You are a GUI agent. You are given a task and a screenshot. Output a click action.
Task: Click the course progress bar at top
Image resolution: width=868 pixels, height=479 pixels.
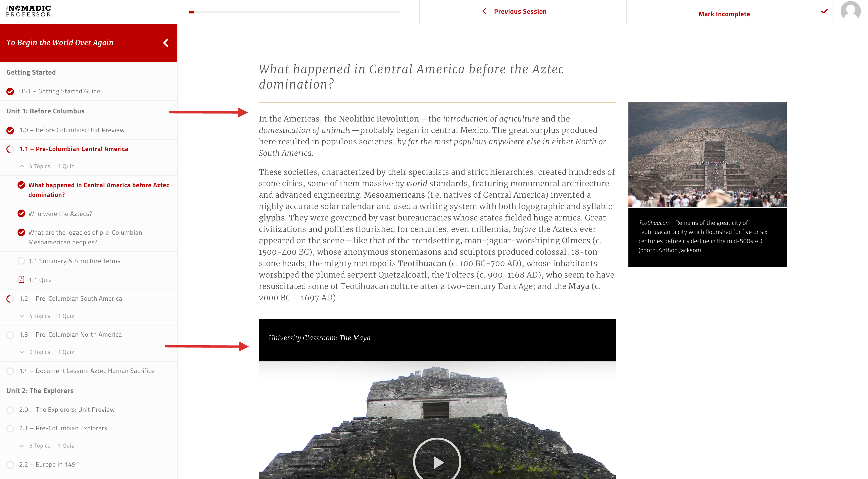point(295,12)
